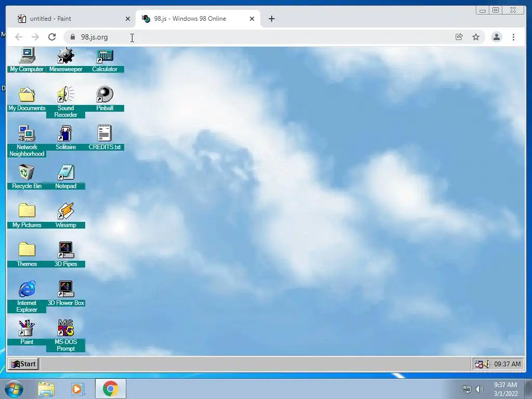The image size is (532, 399).
Task: Click the Windows 98 Start button
Action: [24, 364]
